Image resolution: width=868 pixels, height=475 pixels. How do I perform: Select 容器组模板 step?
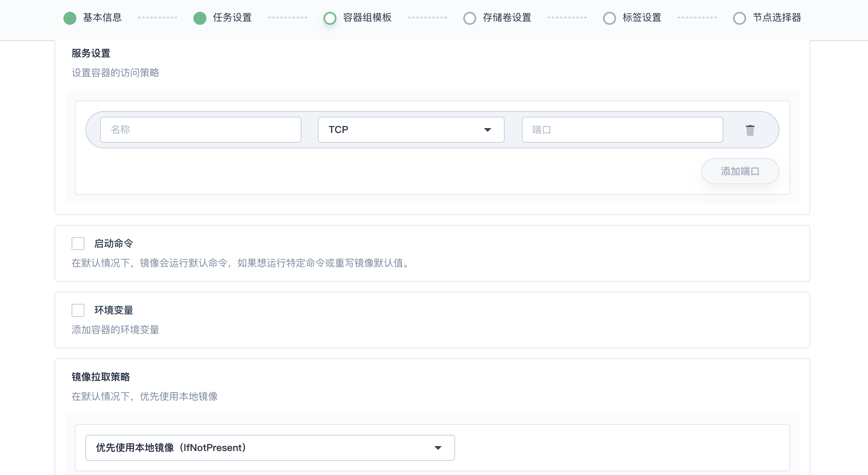point(358,18)
